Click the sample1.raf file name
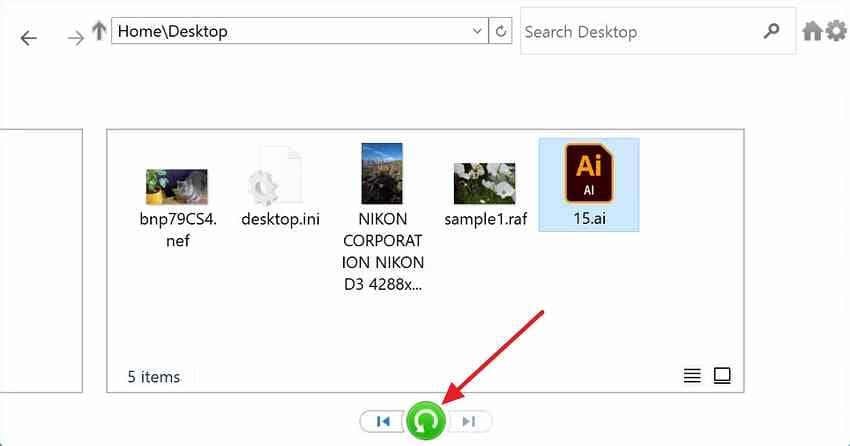The image size is (850, 446). click(485, 219)
